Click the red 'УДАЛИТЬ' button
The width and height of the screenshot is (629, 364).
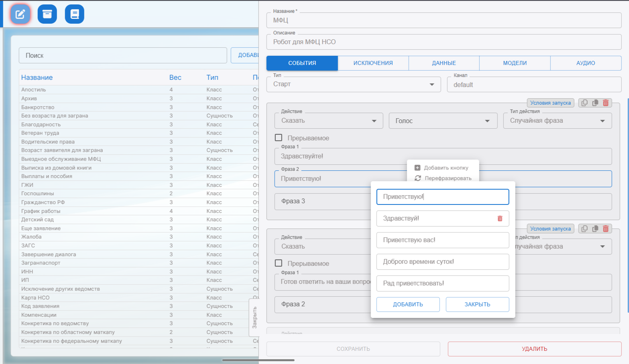tap(534, 349)
